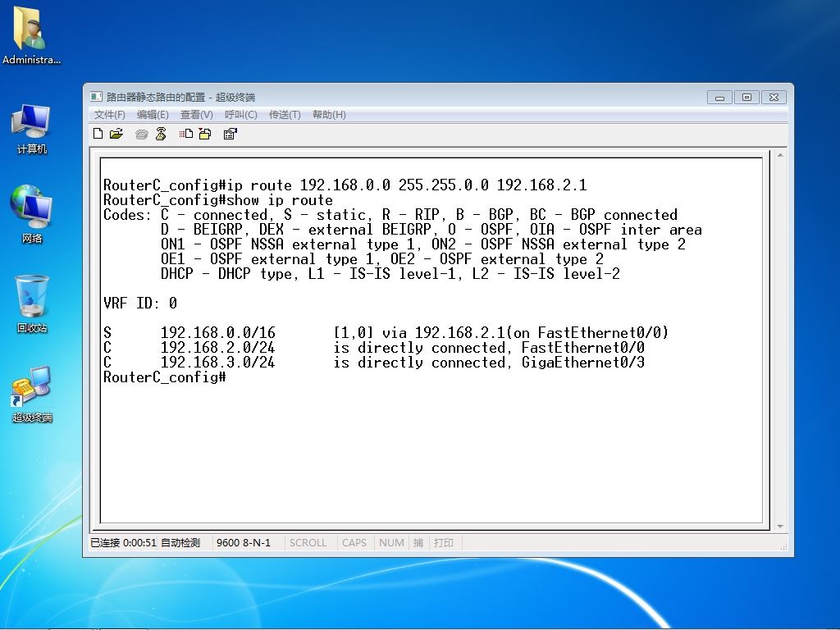The width and height of the screenshot is (840, 630).
Task: Select the 回收站 recycle bin icon
Action: 32,304
